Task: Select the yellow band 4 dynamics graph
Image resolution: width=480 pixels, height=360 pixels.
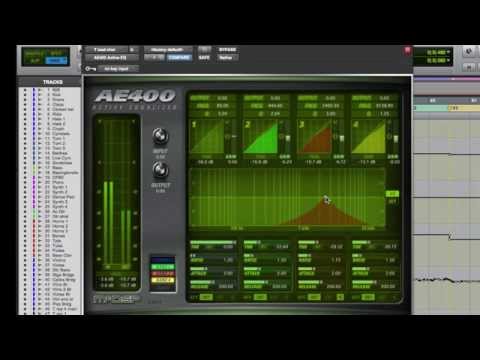Action: pyautogui.click(x=369, y=137)
